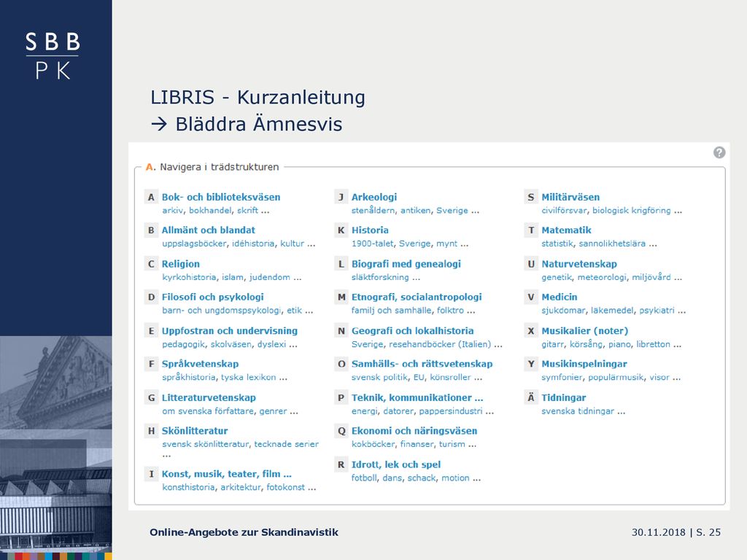This screenshot has width=747, height=560.
Task: Open Filosofi och psykologi category
Action: coord(212,297)
